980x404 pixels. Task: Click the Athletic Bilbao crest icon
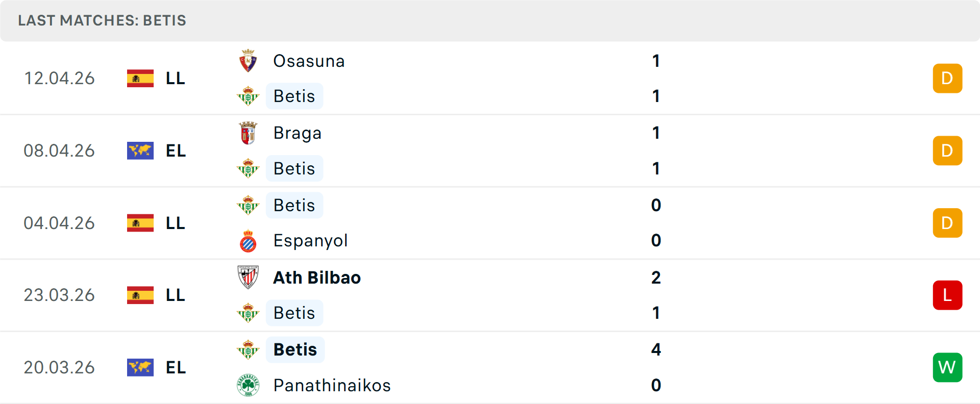248,277
